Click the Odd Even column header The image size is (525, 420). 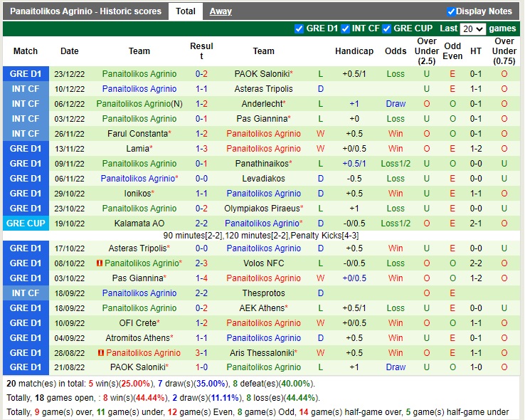pyautogui.click(x=452, y=51)
